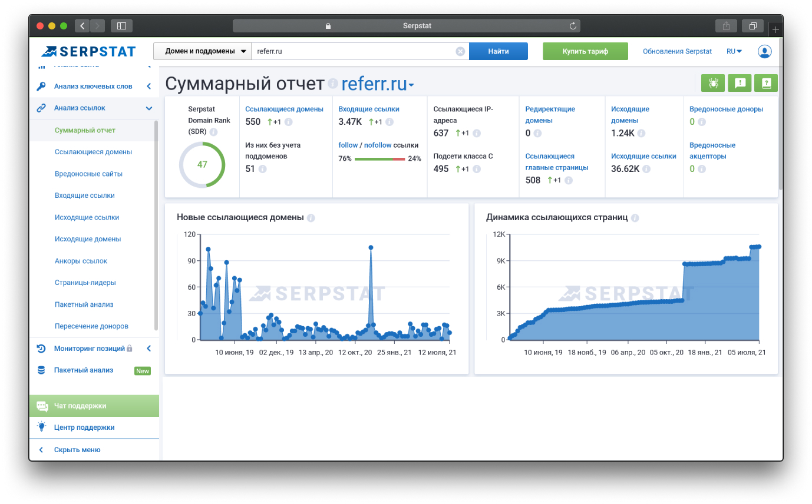Open Ссылающиеся домены metric link
812x504 pixels.
tap(284, 109)
